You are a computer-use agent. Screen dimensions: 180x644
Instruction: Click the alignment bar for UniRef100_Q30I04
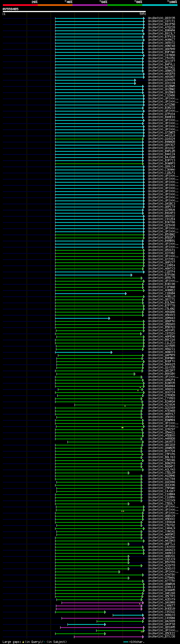click(95, 83)
